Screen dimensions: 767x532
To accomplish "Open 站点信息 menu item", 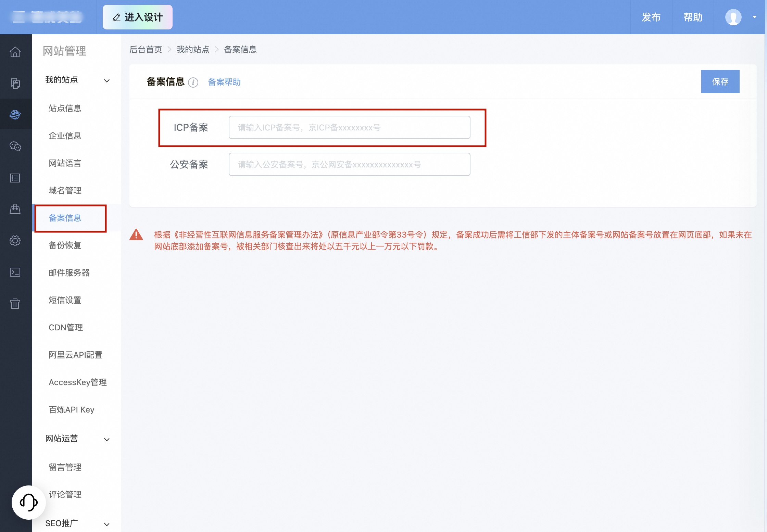I will click(65, 109).
